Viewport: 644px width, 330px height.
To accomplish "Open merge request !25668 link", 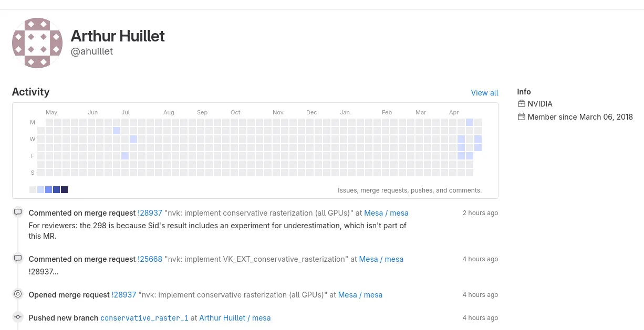I will click(x=150, y=259).
